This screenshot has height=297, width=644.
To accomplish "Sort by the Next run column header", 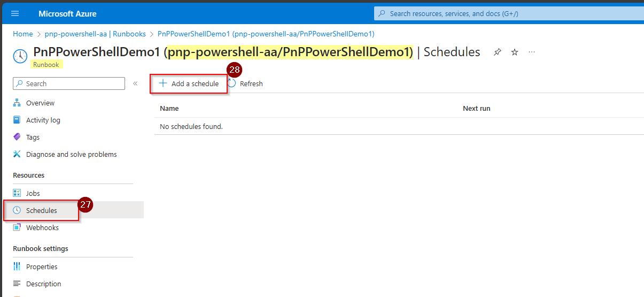I will tap(476, 108).
